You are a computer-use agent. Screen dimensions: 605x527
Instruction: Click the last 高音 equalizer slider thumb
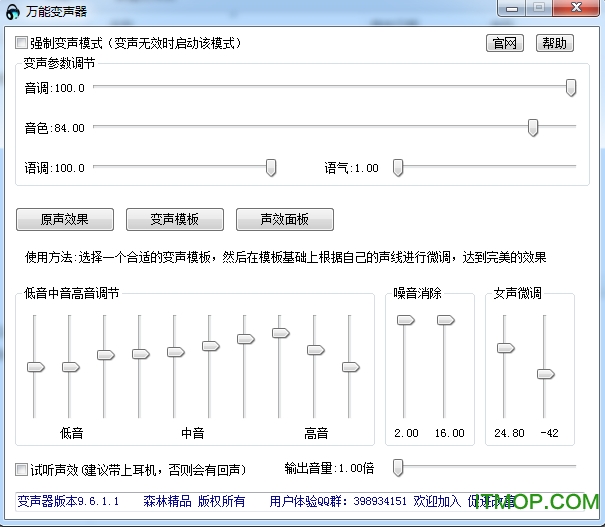(x=350, y=367)
